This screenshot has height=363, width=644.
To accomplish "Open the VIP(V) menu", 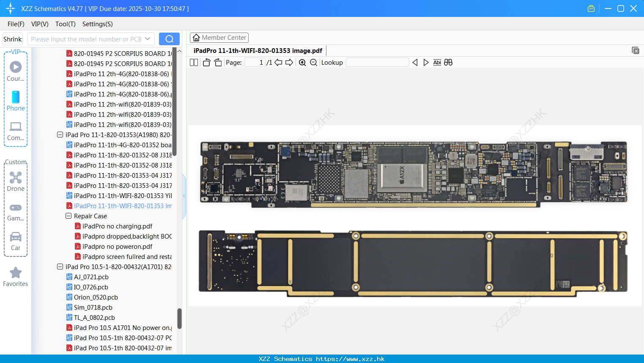I will point(40,24).
